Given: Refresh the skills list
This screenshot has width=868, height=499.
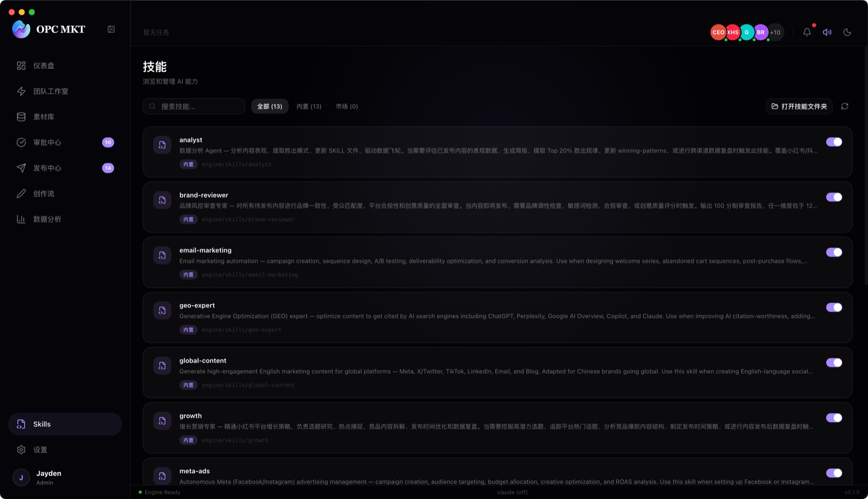Looking at the screenshot, I should [x=845, y=106].
